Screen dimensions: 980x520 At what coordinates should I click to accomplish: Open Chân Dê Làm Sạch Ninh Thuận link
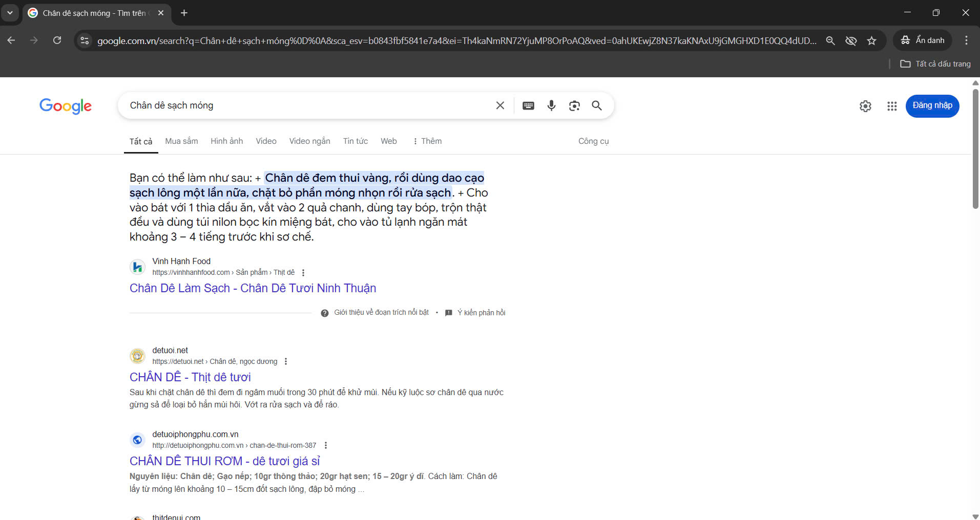pos(253,288)
